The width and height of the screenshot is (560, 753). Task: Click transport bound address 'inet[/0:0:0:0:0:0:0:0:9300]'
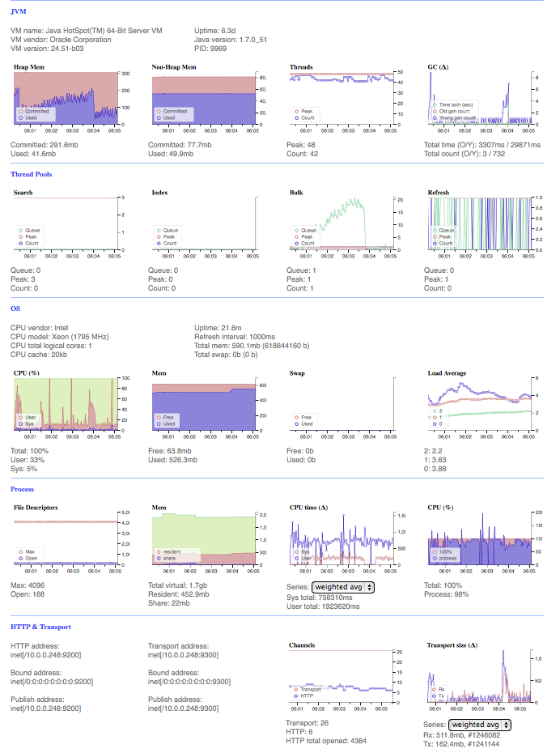189,682
